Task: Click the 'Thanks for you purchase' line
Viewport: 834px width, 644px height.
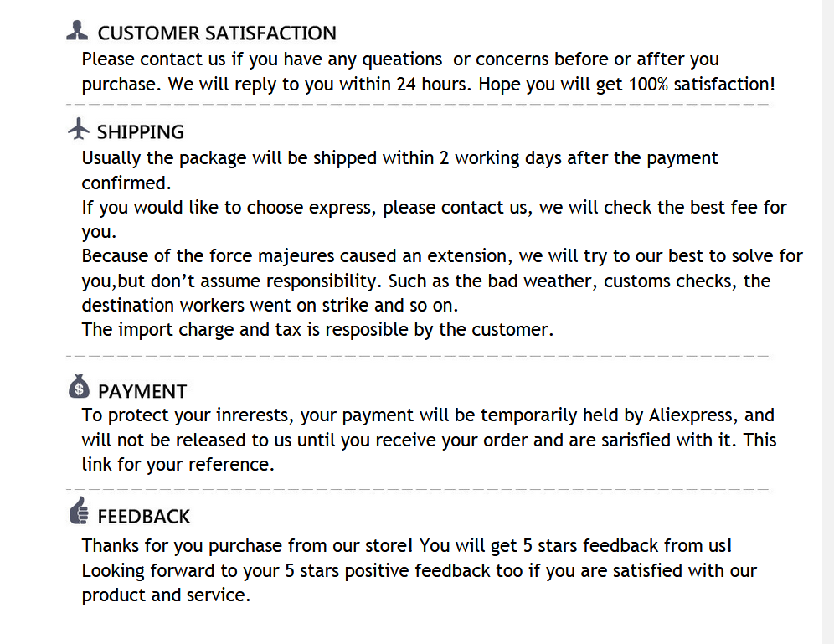Action: pyautogui.click(x=407, y=546)
